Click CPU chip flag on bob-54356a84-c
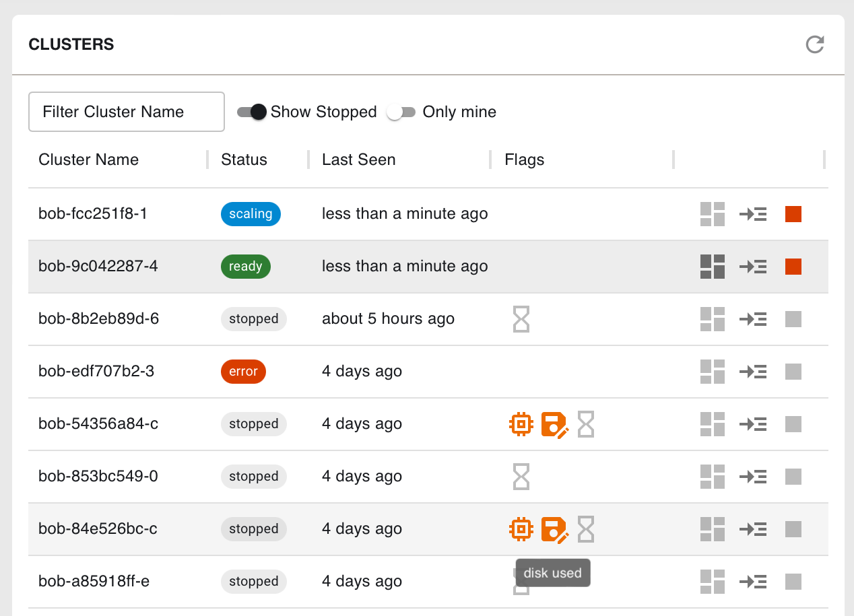The image size is (854, 616). point(521,424)
